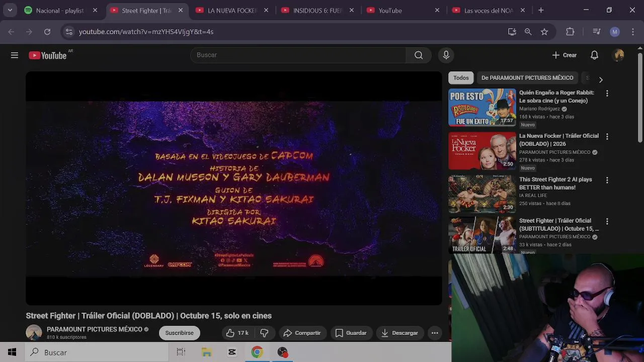
Task: Open Street Fighter 2 AI thumbnail
Action: [x=482, y=194]
